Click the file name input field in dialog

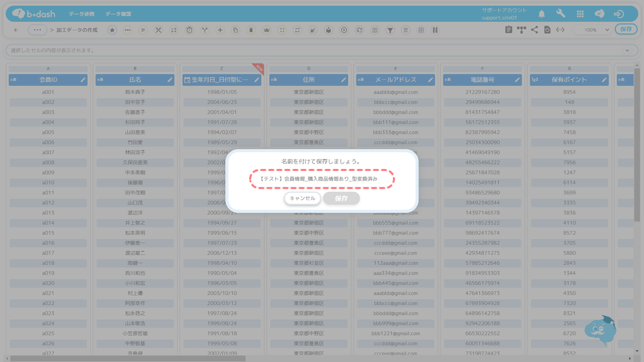coord(322,179)
